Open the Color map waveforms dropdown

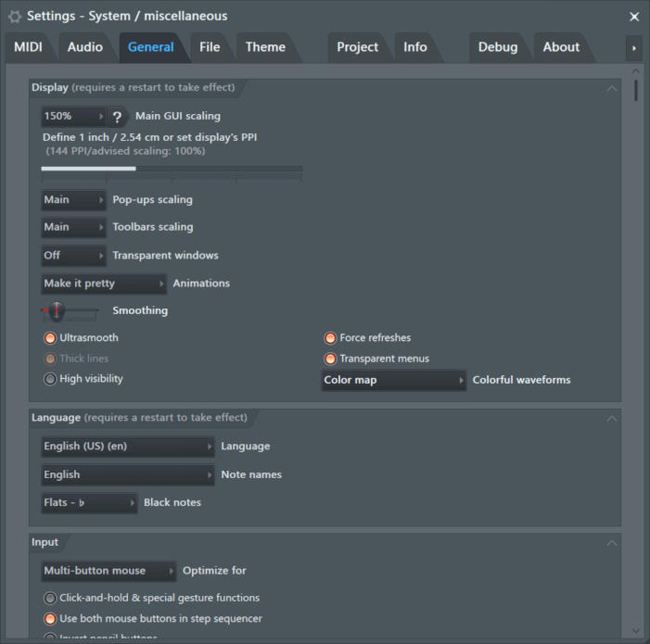393,380
